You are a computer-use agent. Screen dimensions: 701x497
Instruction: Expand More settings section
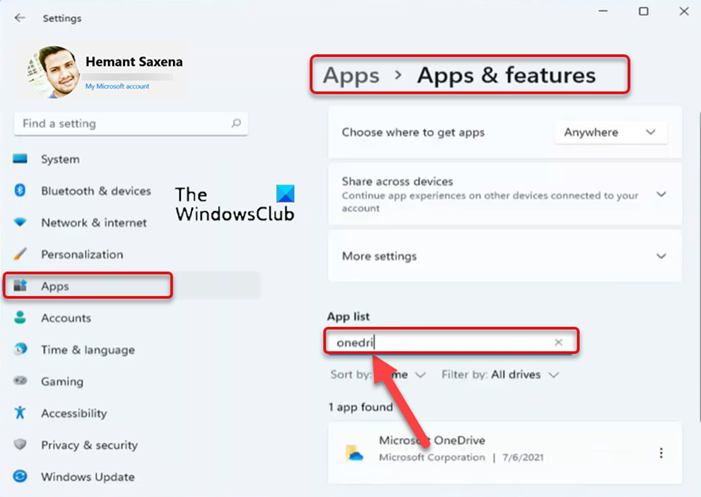(661, 256)
